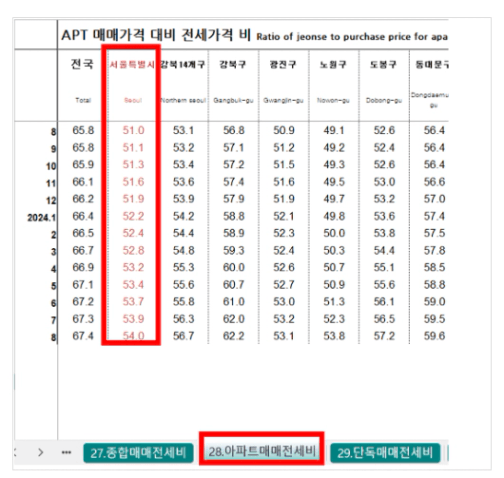Select Gangbuk-gu value 60.0
Image resolution: width=504 pixels, height=478 pixels.
pos(234,267)
